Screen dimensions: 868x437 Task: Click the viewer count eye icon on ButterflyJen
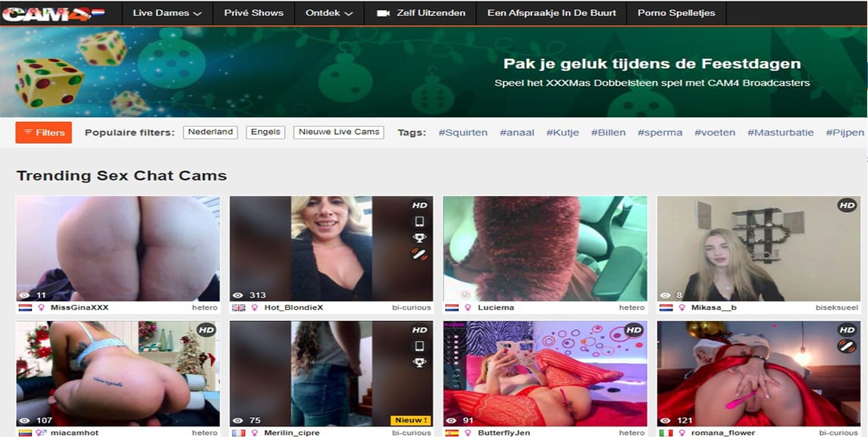452,420
